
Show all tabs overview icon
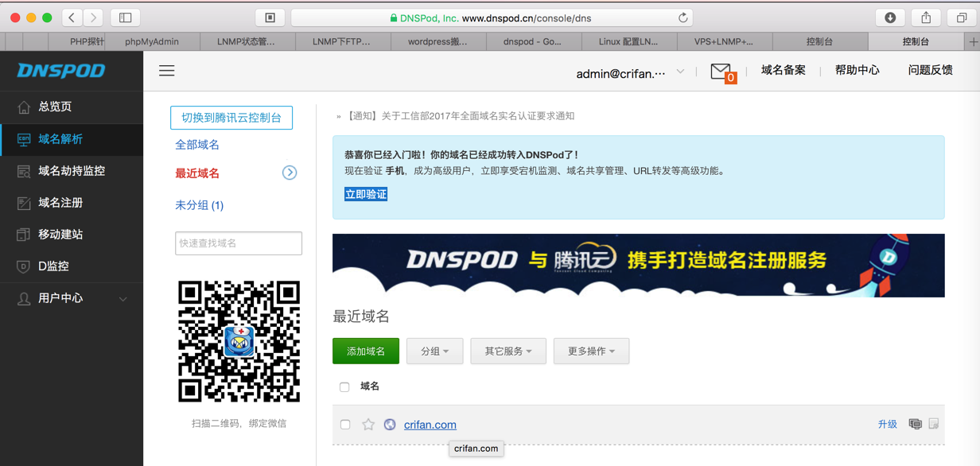click(962, 17)
